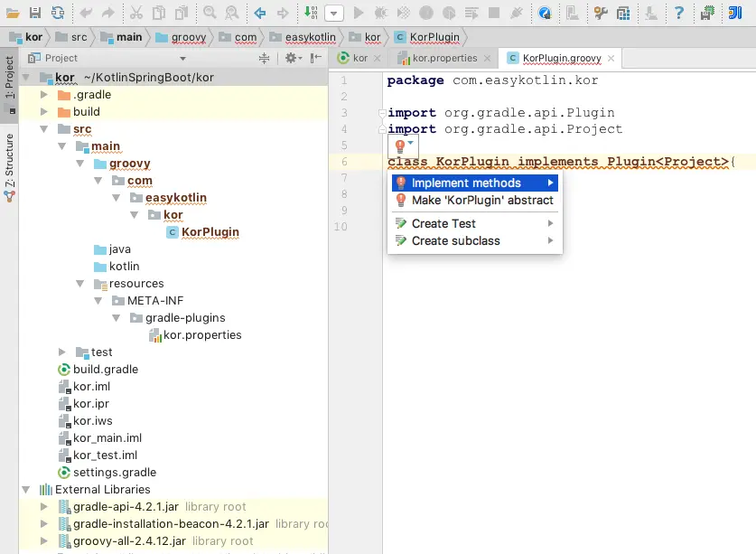Click the Run play icon
Viewport: 756px width, 554px height.
359,13
